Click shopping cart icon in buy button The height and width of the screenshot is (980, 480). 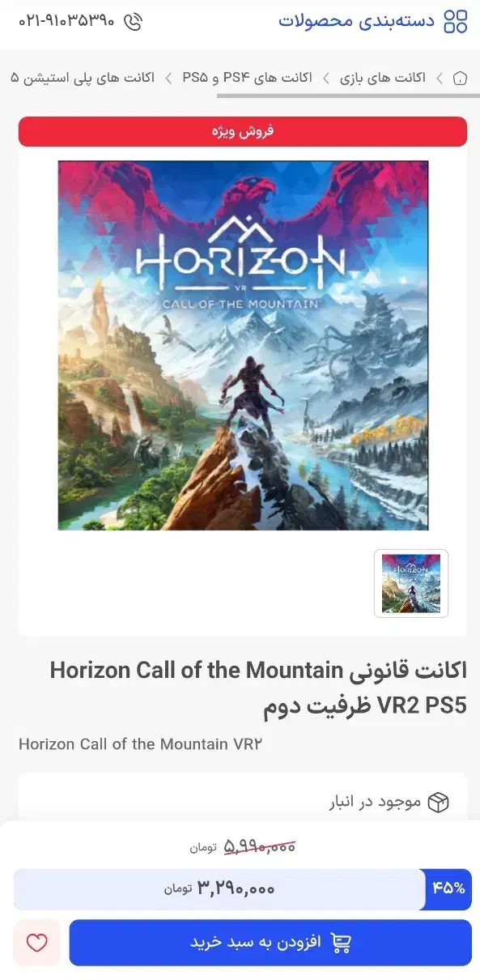coord(341,943)
